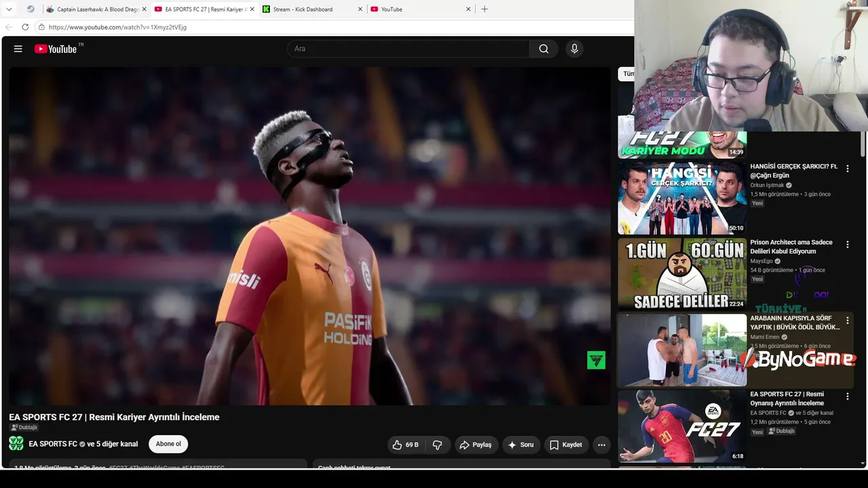This screenshot has width=868, height=488.
Task: Click the search magnifier button
Action: click(x=544, y=49)
